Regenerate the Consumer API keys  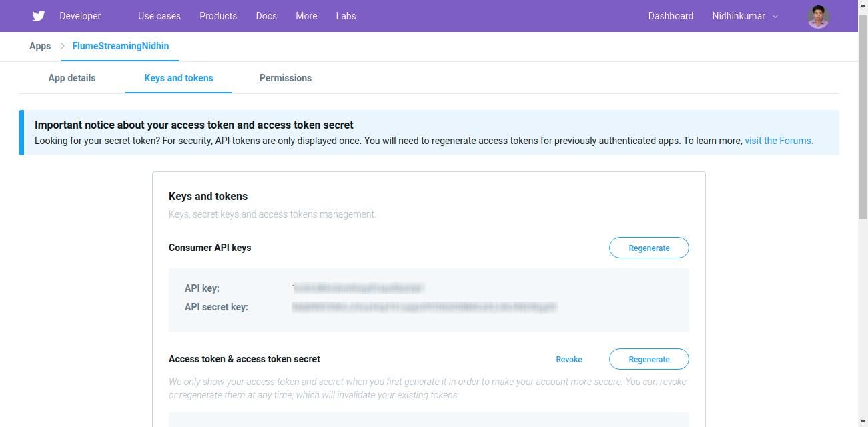(649, 248)
